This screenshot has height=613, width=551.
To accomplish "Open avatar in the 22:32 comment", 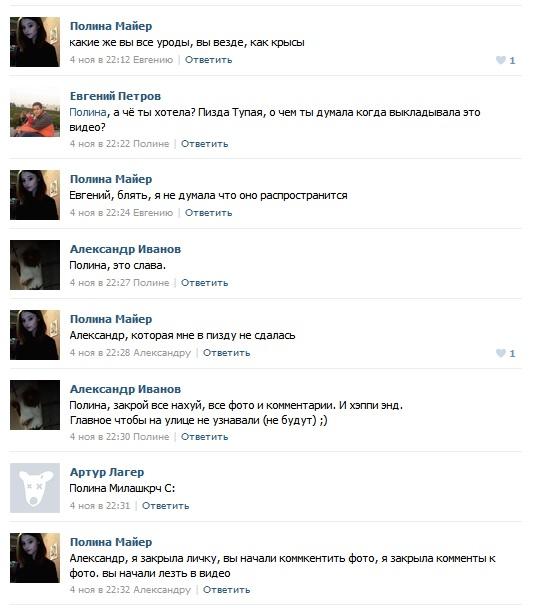I will point(35,558).
